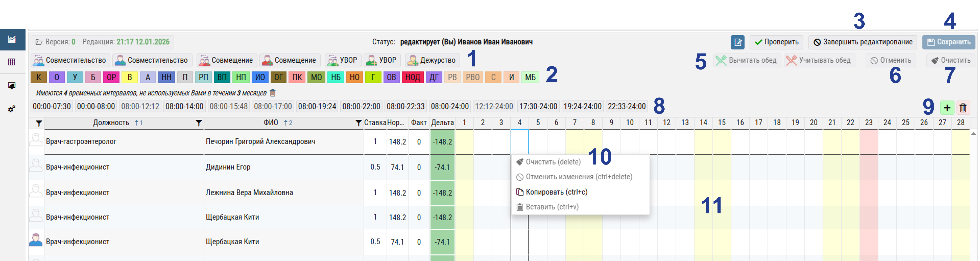This screenshot has width=980, height=261.
Task: Click Завершить редактирование
Action: click(x=862, y=42)
